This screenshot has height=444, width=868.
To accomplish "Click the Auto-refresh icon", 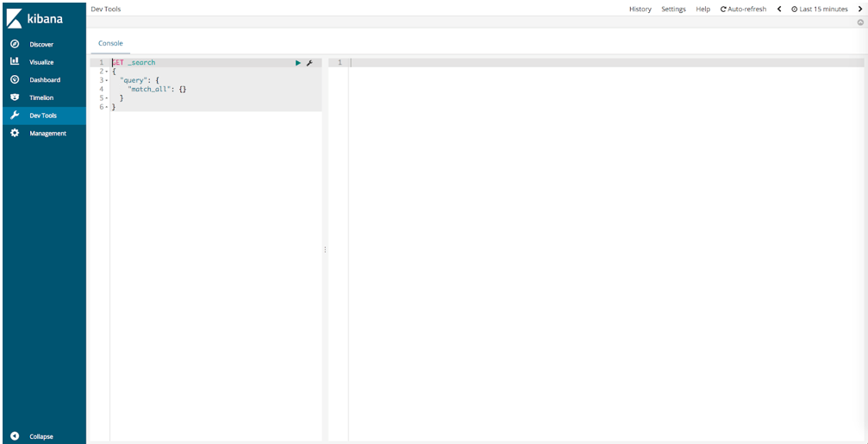I will (x=723, y=9).
